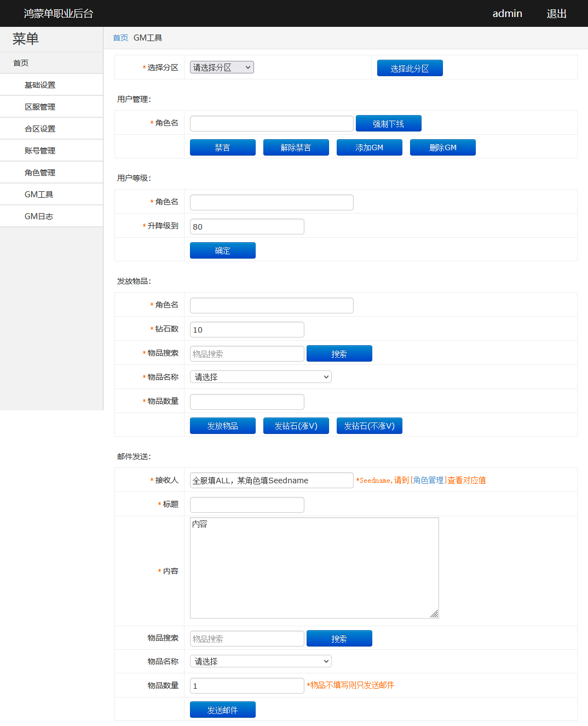Navigate to 区服管理 in the sidebar
This screenshot has width=588, height=726.
39,106
